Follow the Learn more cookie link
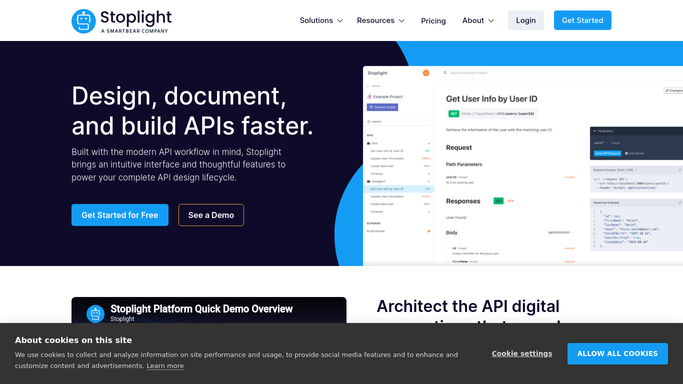 165,366
